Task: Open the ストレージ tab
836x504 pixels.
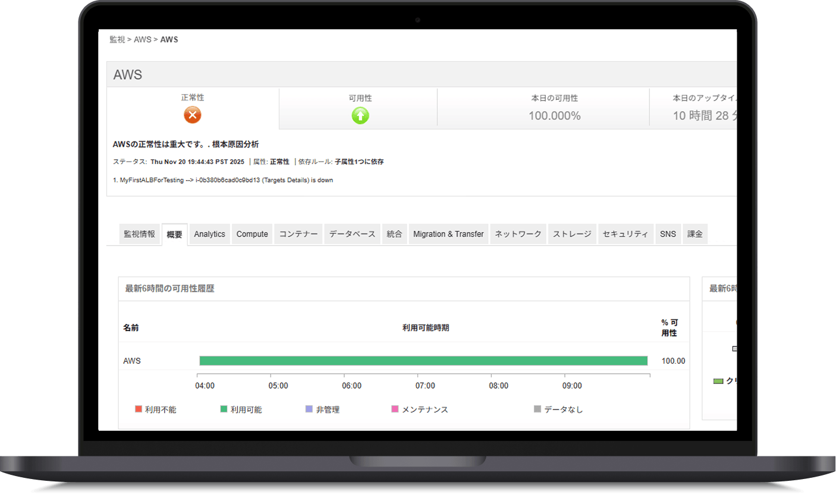Action: point(572,234)
